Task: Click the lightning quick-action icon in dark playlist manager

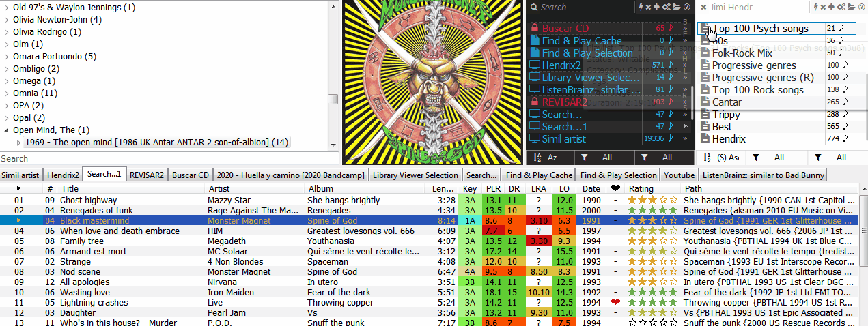Action: (x=642, y=7)
